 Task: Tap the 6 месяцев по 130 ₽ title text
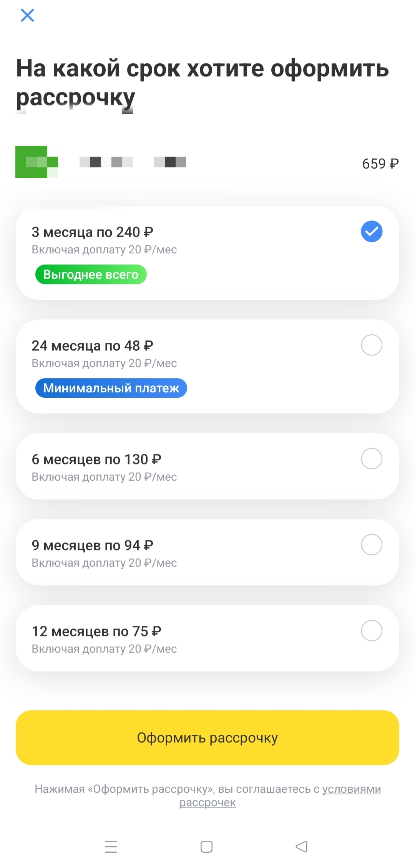click(x=96, y=460)
